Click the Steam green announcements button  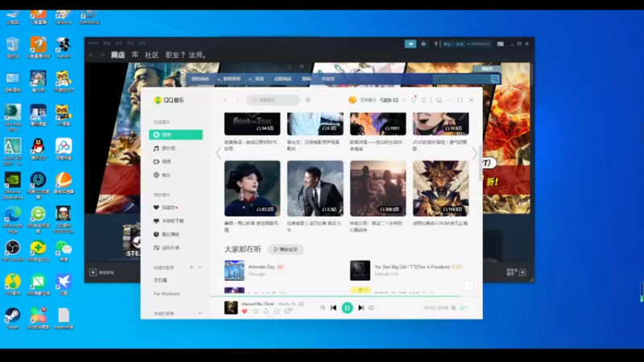[x=411, y=44]
